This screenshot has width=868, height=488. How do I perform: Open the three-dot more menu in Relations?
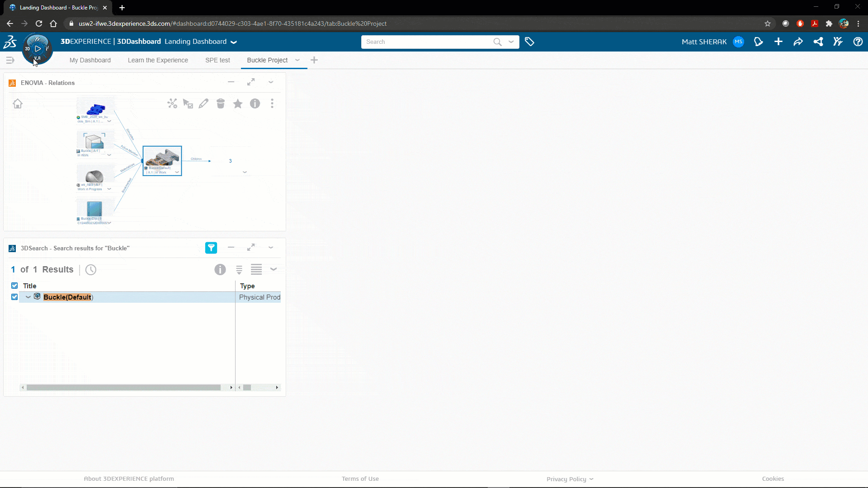272,103
